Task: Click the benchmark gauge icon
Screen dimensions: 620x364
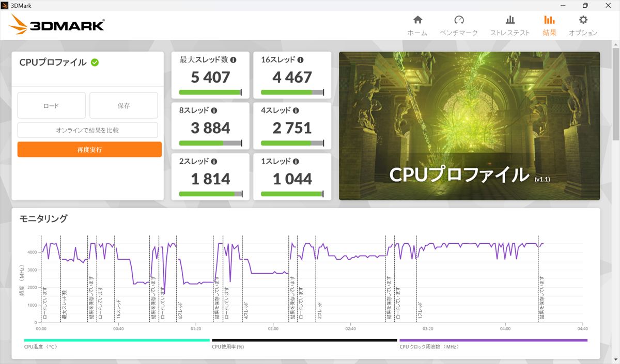Action: (x=459, y=20)
